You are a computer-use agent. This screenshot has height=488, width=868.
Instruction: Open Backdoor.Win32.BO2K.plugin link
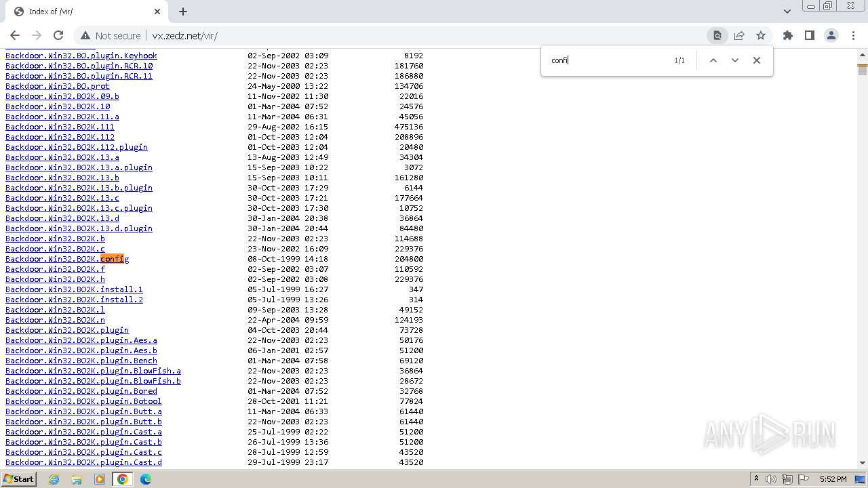point(67,330)
